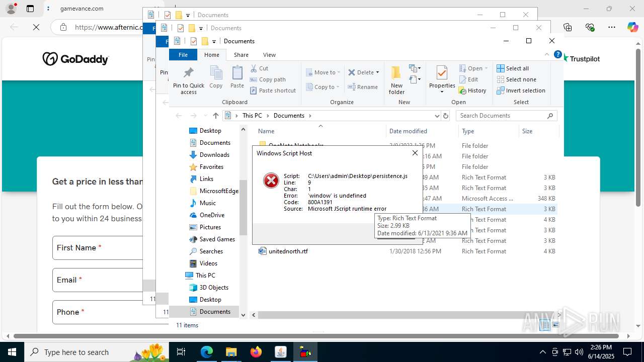The width and height of the screenshot is (644, 362).
Task: Click the Search Documents field
Action: pos(507,116)
